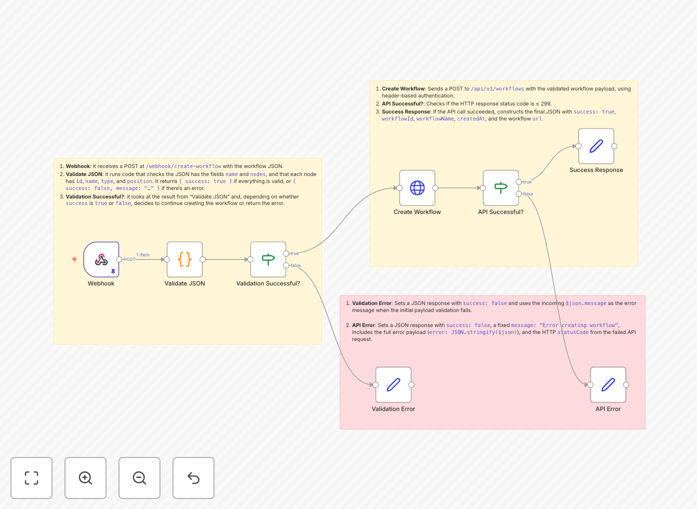Viewport: 697px width, 509px height.
Task: Zoom in on the canvas
Action: (x=85, y=478)
